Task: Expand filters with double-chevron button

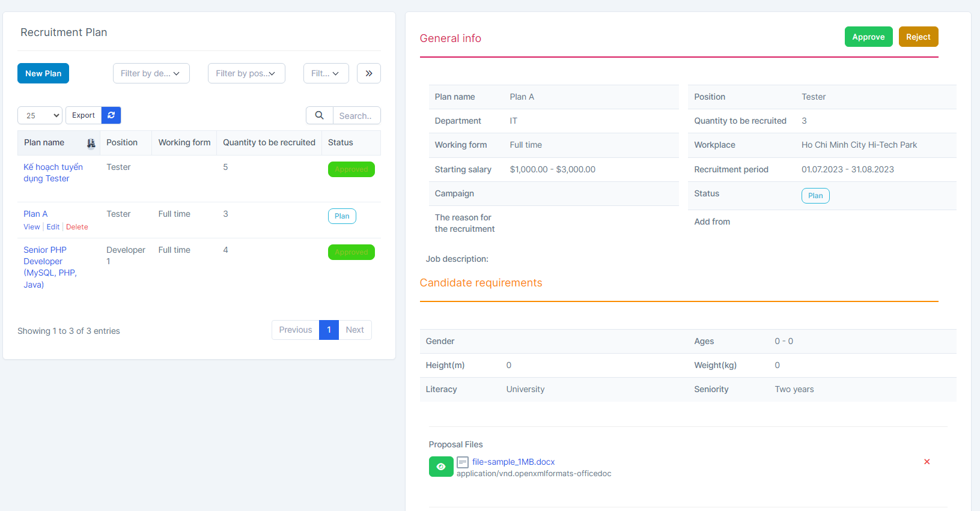Action: coord(369,73)
